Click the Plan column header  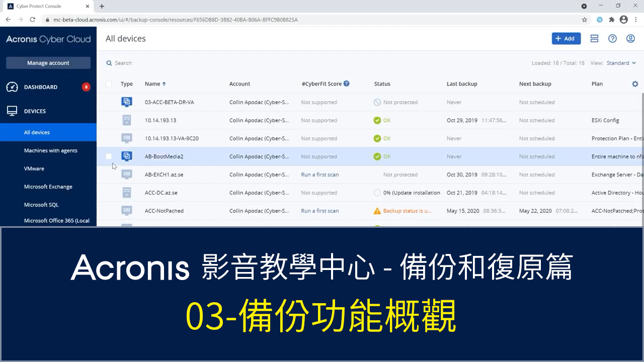tap(597, 84)
